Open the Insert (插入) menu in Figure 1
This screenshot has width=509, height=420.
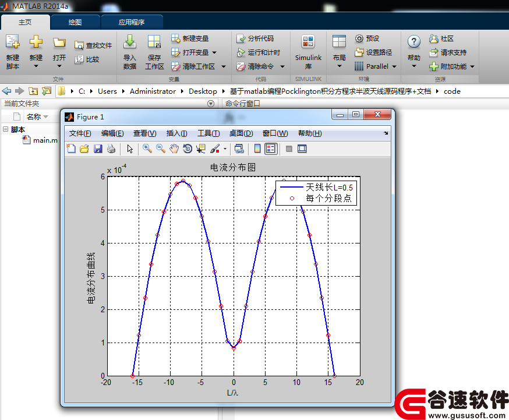click(176, 133)
